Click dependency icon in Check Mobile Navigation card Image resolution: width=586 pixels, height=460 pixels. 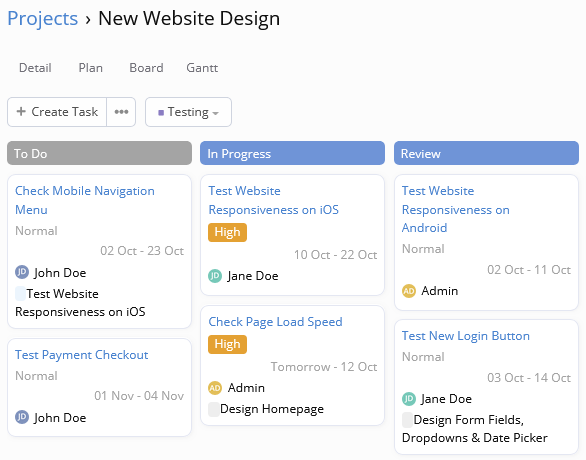tap(20, 294)
